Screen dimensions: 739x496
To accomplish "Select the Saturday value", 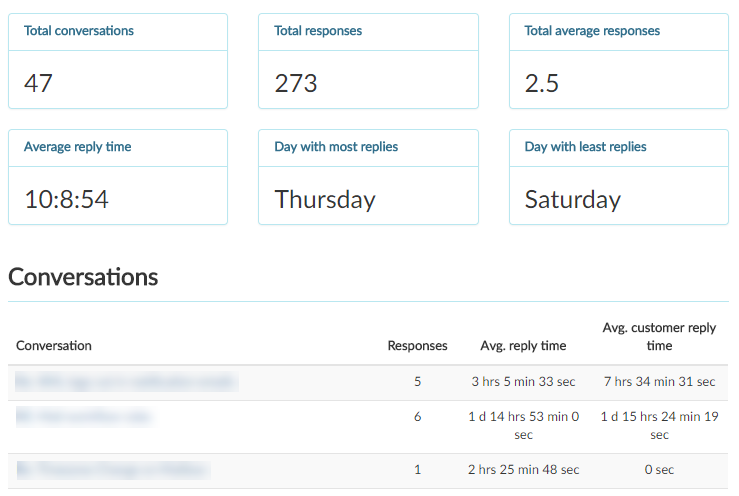I will pyautogui.click(x=573, y=199).
